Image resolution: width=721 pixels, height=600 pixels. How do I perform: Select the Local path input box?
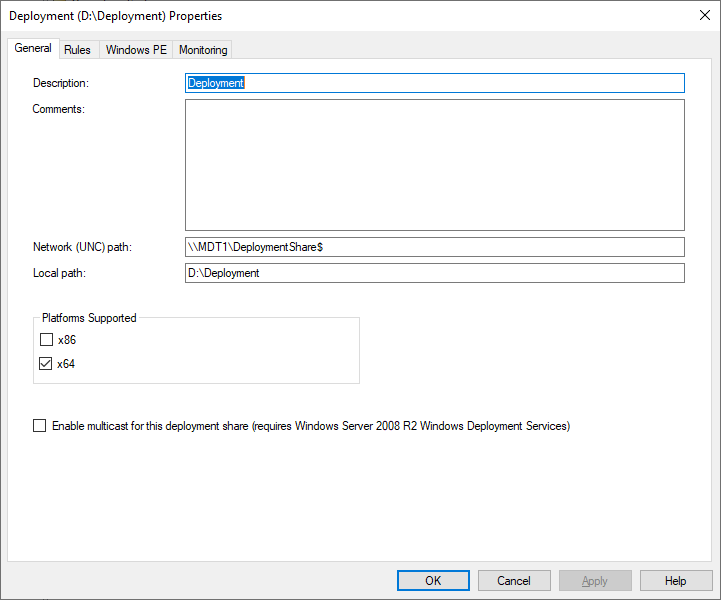click(435, 273)
